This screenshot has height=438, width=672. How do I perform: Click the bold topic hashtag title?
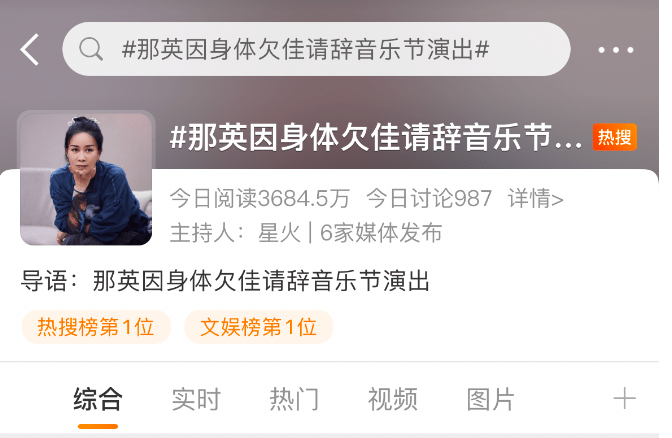point(376,137)
